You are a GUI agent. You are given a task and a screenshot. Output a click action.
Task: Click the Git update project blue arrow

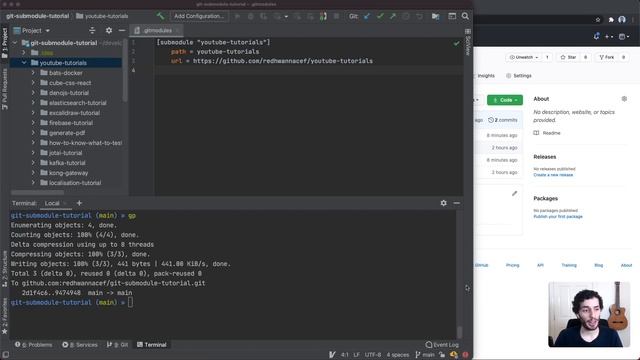(x=367, y=16)
